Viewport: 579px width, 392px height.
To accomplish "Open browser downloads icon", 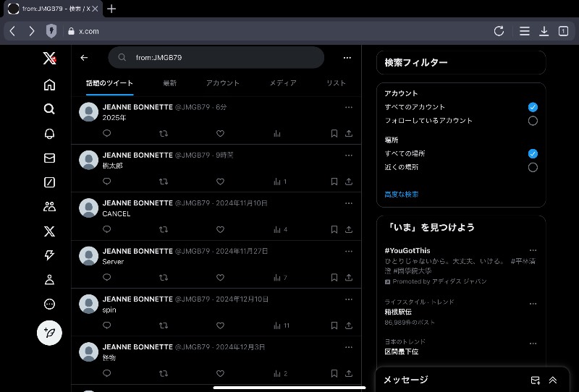I will tap(544, 31).
